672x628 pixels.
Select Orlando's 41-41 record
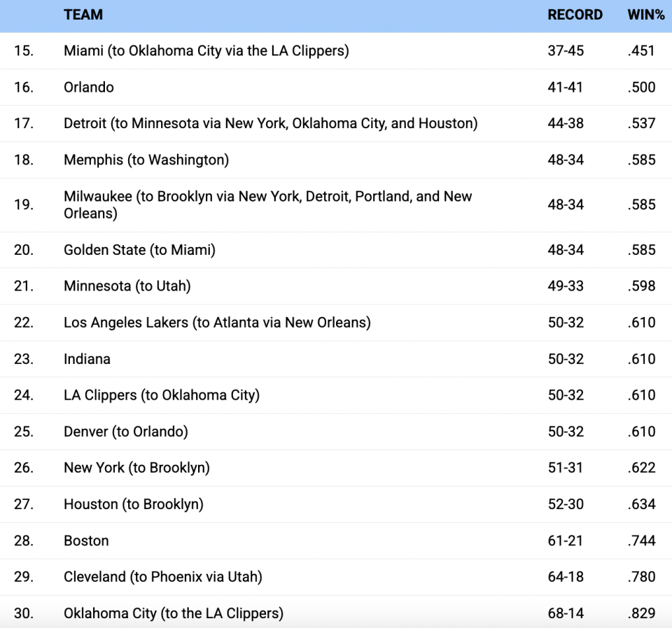[x=566, y=87]
